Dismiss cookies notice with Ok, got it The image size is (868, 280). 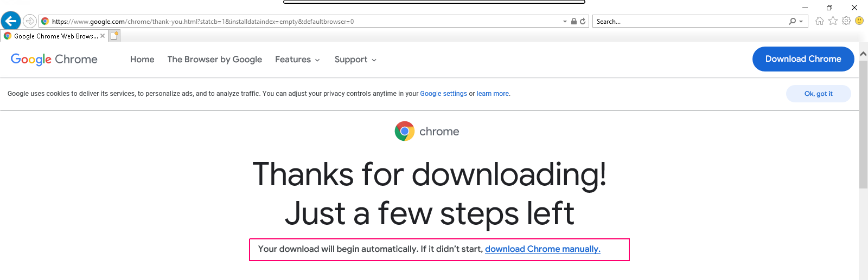tap(818, 94)
